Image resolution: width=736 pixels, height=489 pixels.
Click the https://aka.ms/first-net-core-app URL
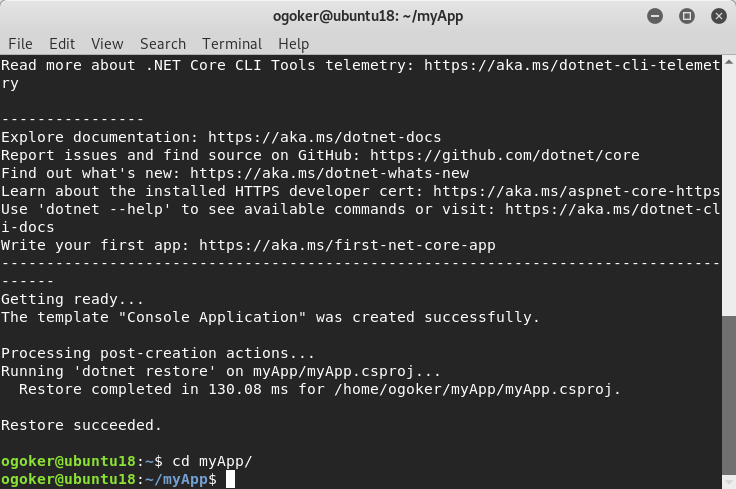[x=347, y=245]
